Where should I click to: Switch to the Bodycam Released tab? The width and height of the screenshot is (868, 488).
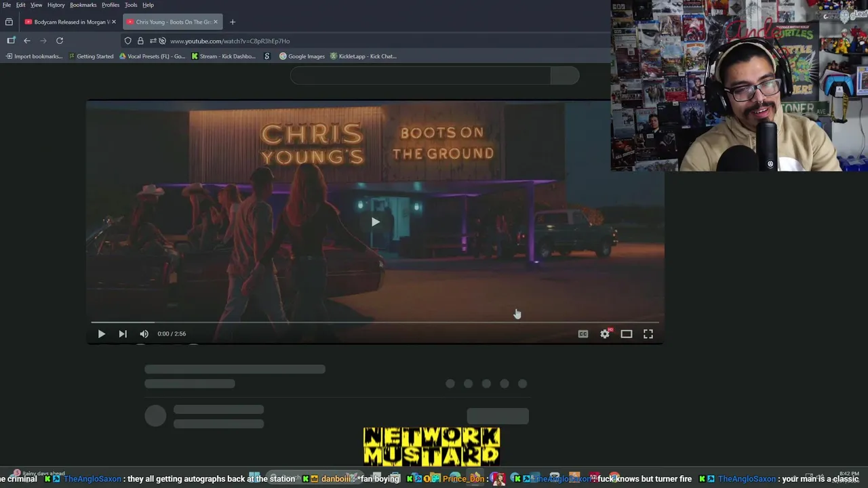[x=71, y=22]
